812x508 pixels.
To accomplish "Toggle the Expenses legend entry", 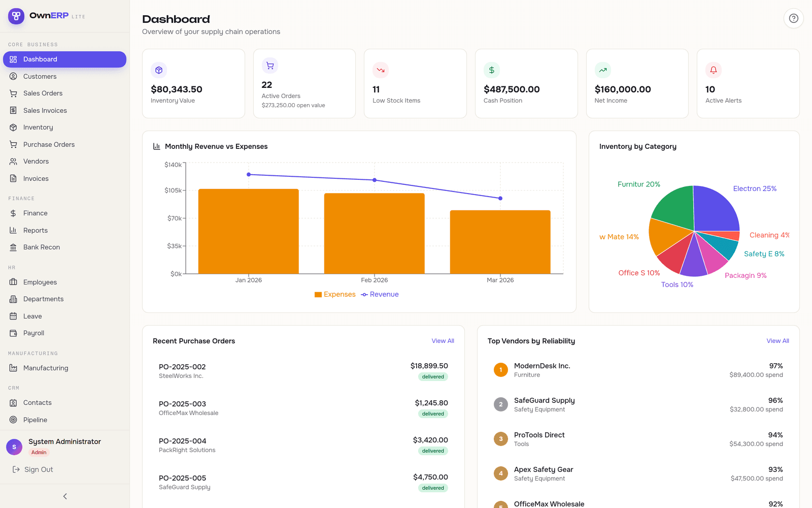I will click(x=335, y=295).
